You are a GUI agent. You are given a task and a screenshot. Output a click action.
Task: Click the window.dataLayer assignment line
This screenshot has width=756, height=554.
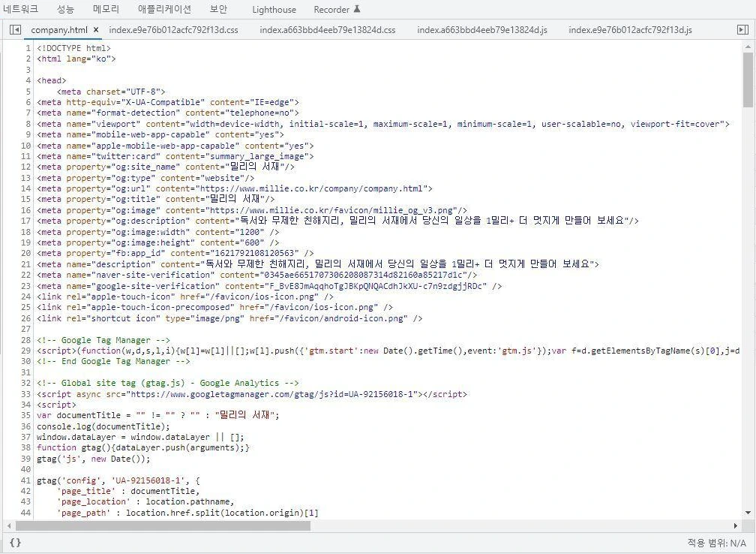140,437
